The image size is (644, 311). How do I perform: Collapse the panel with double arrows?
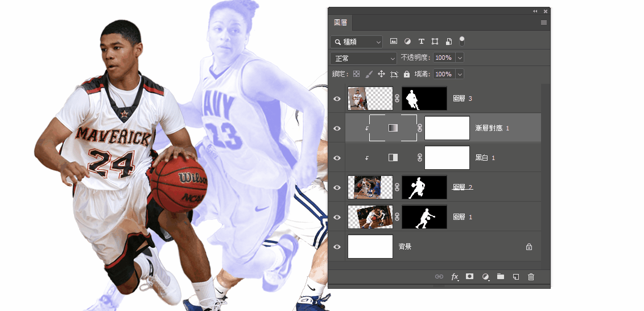535,11
